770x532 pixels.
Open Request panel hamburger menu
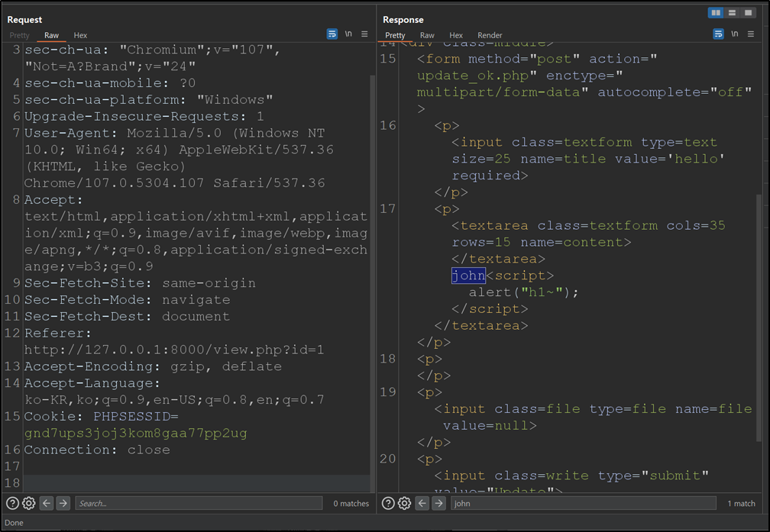tap(364, 34)
